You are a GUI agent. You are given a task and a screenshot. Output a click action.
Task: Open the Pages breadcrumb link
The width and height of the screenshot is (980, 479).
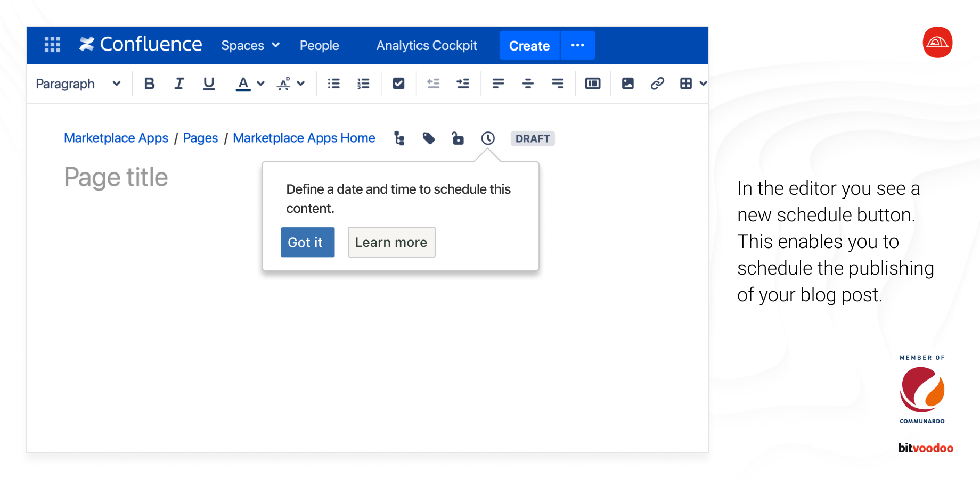click(x=200, y=138)
